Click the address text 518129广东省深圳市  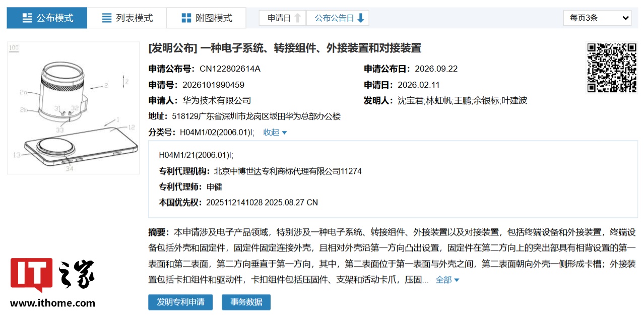click(256, 116)
